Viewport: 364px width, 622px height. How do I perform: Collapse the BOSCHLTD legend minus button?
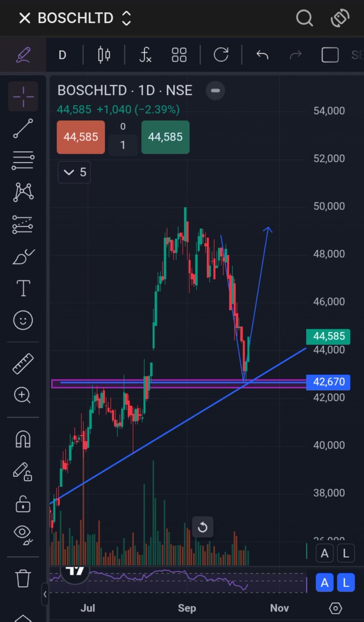click(x=215, y=91)
